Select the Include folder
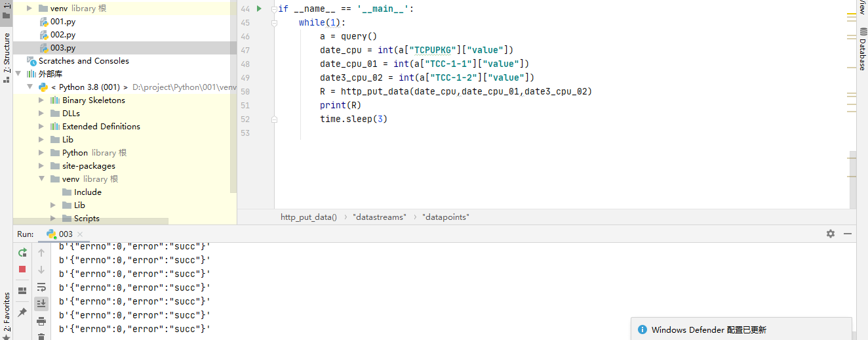The height and width of the screenshot is (340, 868). tap(88, 192)
